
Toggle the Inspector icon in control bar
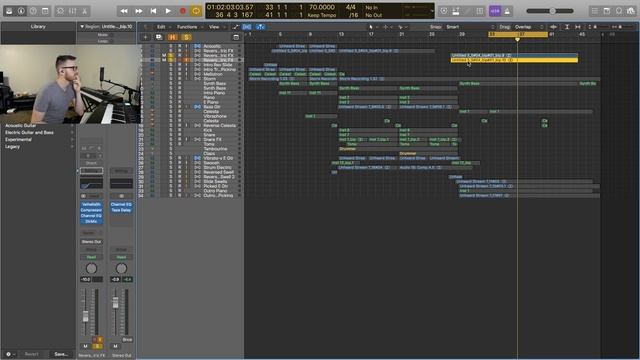click(21, 11)
